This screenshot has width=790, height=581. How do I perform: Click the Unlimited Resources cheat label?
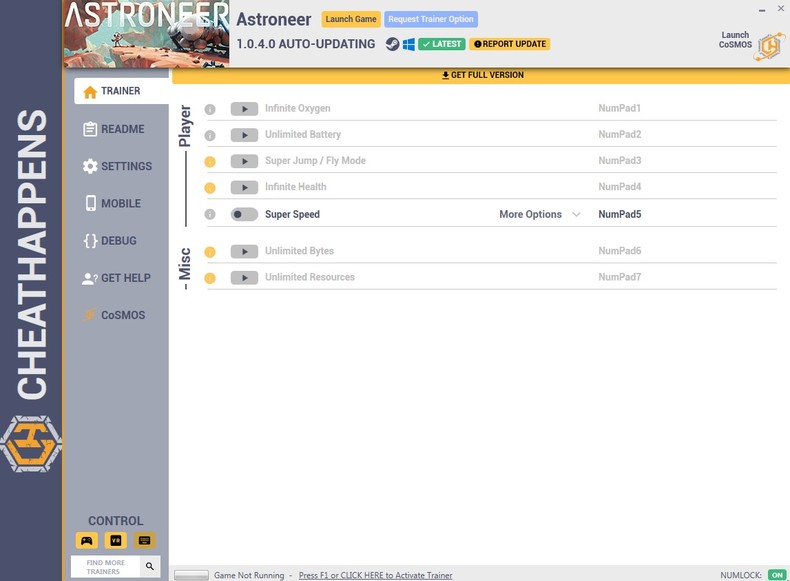pyautogui.click(x=310, y=277)
